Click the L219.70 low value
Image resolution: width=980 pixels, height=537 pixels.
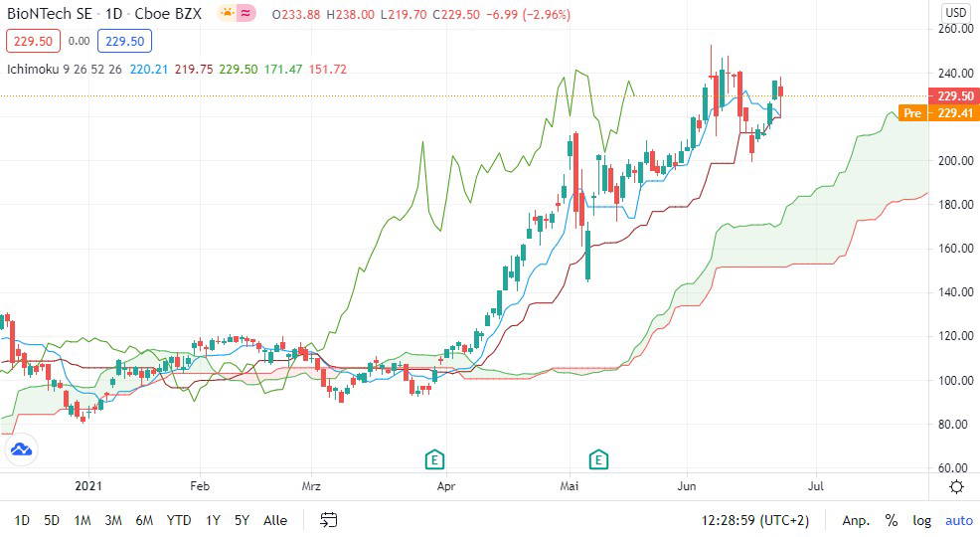tap(404, 14)
